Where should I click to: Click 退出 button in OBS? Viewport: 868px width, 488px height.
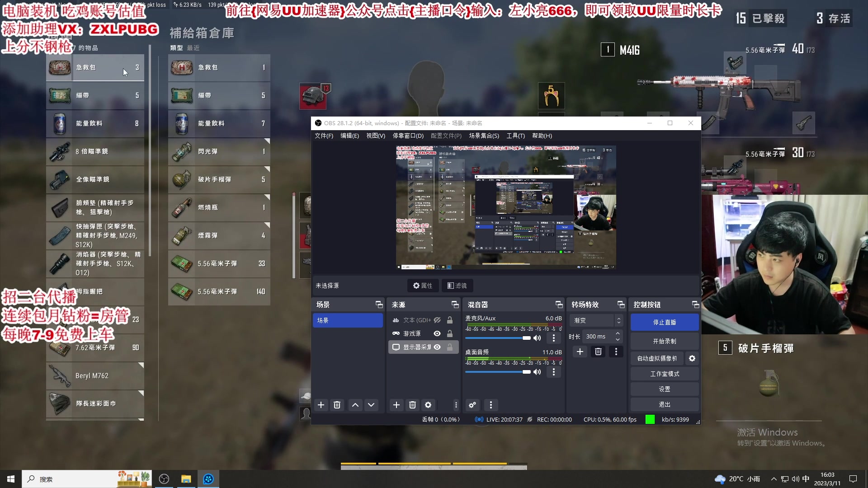(x=665, y=404)
